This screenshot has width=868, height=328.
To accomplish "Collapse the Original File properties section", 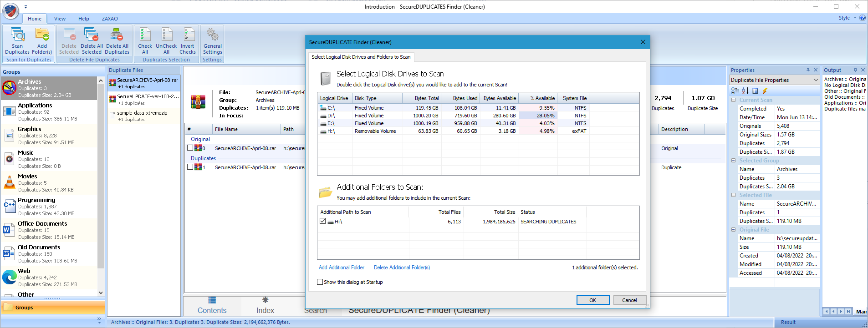I will click(734, 230).
